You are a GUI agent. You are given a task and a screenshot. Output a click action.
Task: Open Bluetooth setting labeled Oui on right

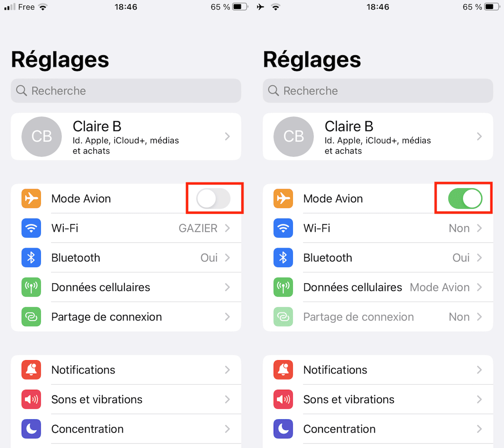tap(378, 257)
